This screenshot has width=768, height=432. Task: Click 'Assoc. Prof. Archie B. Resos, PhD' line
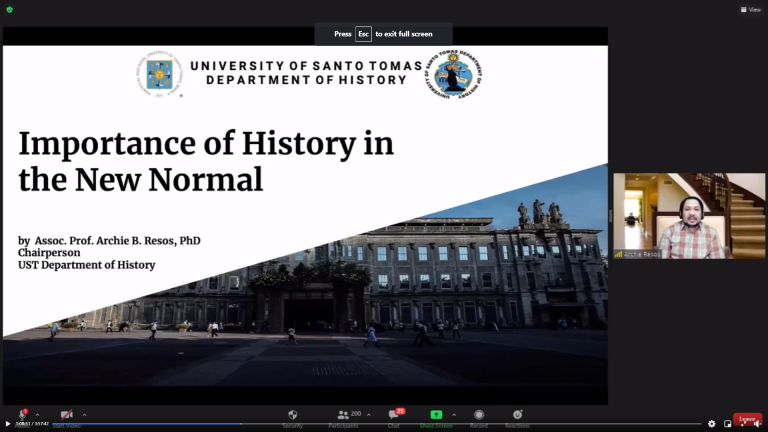(x=118, y=240)
